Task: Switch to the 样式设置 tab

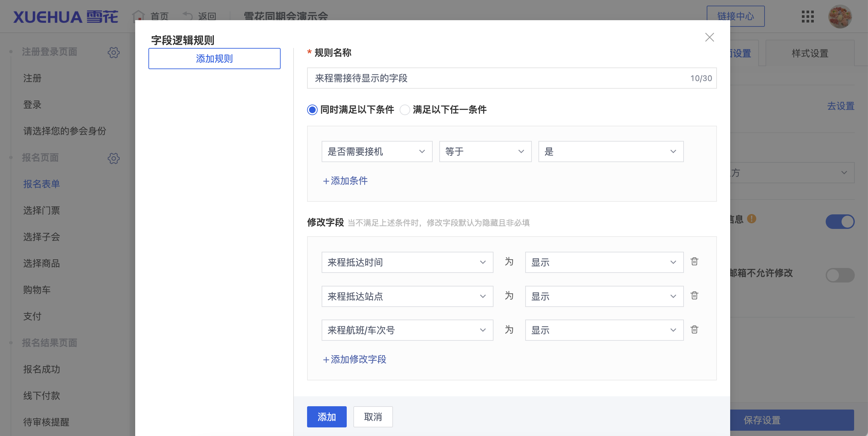Action: point(810,53)
